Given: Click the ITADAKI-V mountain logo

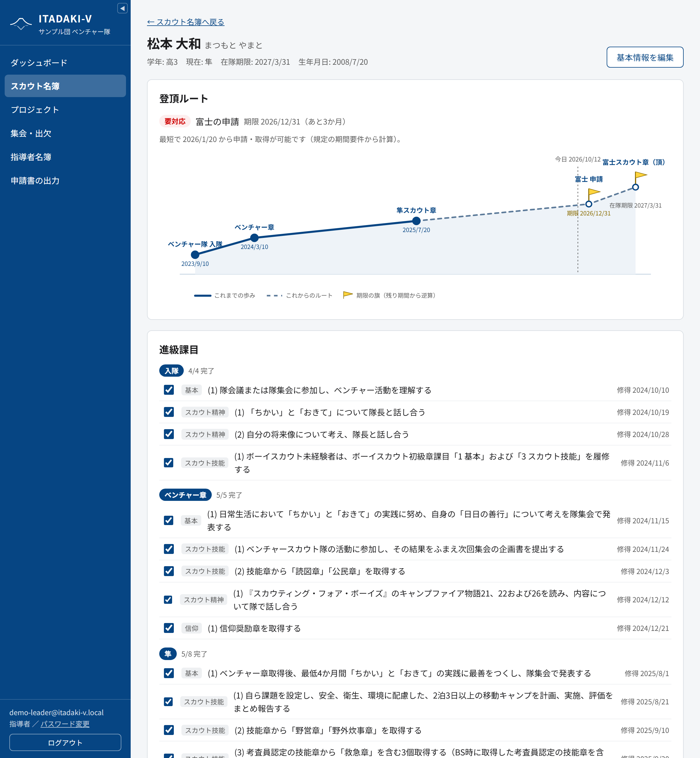Looking at the screenshot, I should click(x=21, y=24).
